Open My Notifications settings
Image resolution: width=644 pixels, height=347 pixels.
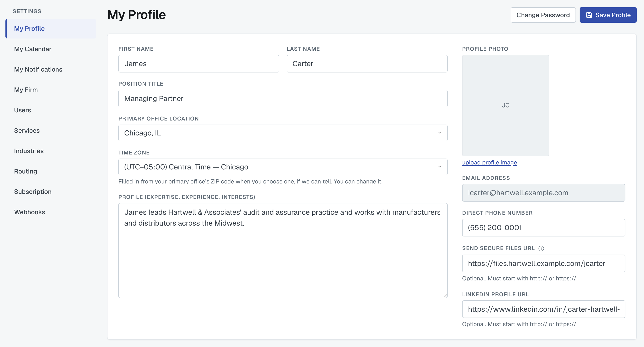click(51, 69)
